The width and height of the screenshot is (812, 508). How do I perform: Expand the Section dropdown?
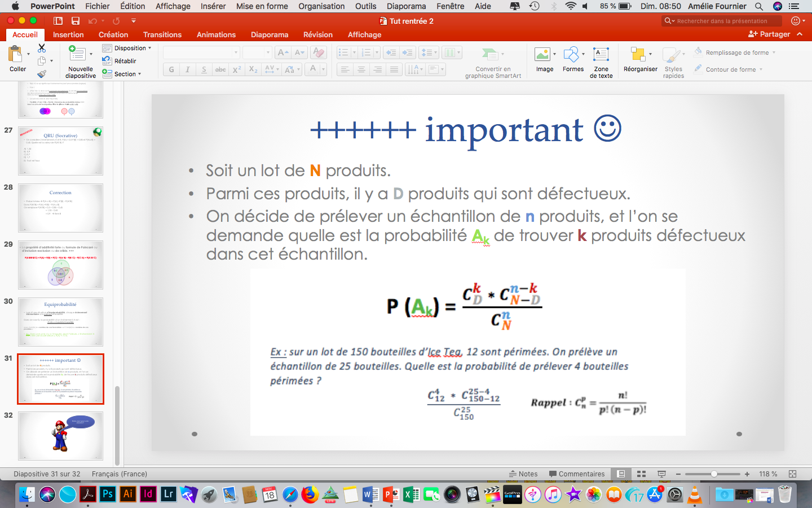(127, 74)
